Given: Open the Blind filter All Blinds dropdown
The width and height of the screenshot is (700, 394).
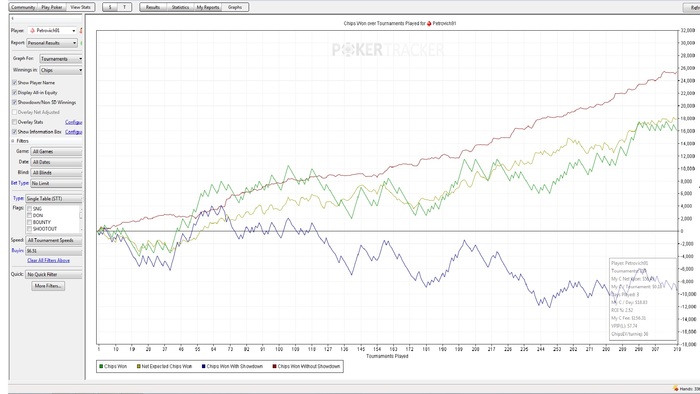Looking at the screenshot, I should 56,173.
